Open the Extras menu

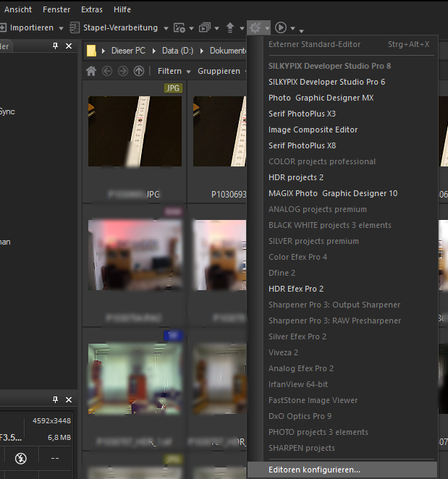[92, 9]
